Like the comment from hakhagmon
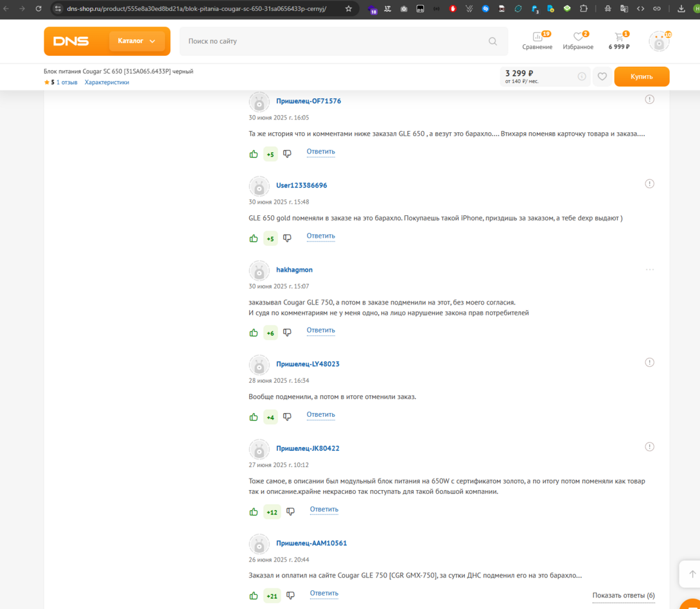Image resolution: width=700 pixels, height=609 pixels. click(254, 333)
